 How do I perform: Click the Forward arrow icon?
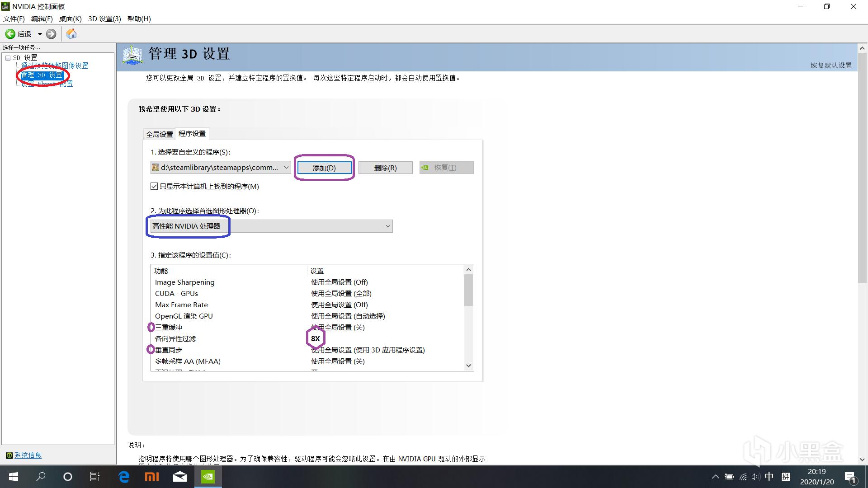pyautogui.click(x=51, y=34)
